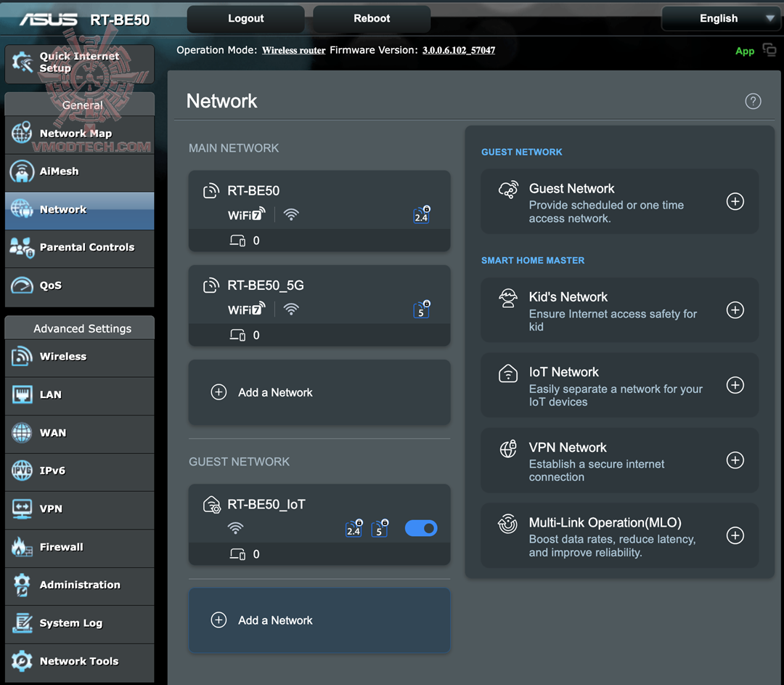
Task: Open the help question mark icon
Action: [753, 101]
